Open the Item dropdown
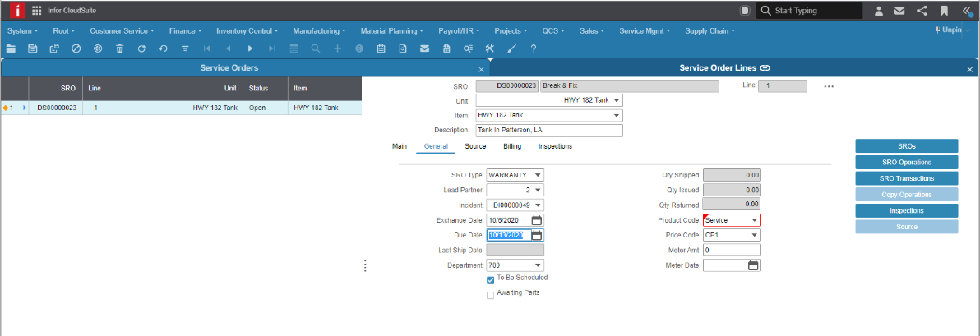The height and width of the screenshot is (336, 980). pos(617,115)
